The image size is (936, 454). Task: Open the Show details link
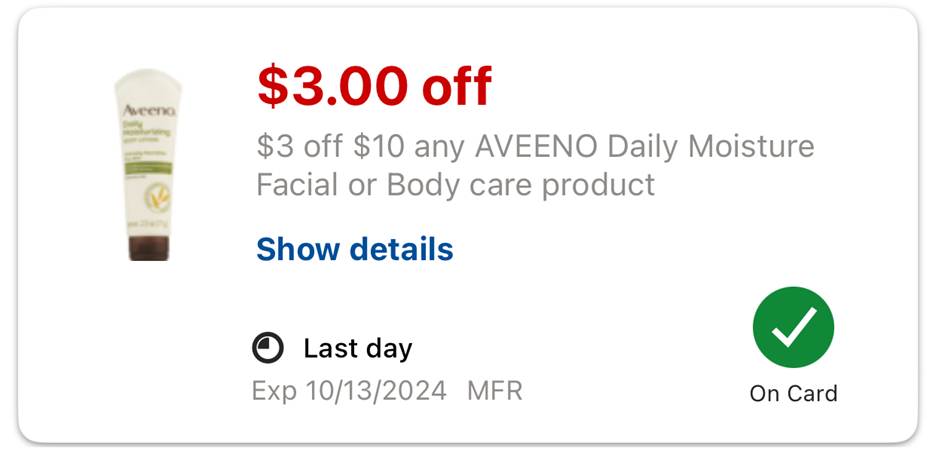coord(355,249)
